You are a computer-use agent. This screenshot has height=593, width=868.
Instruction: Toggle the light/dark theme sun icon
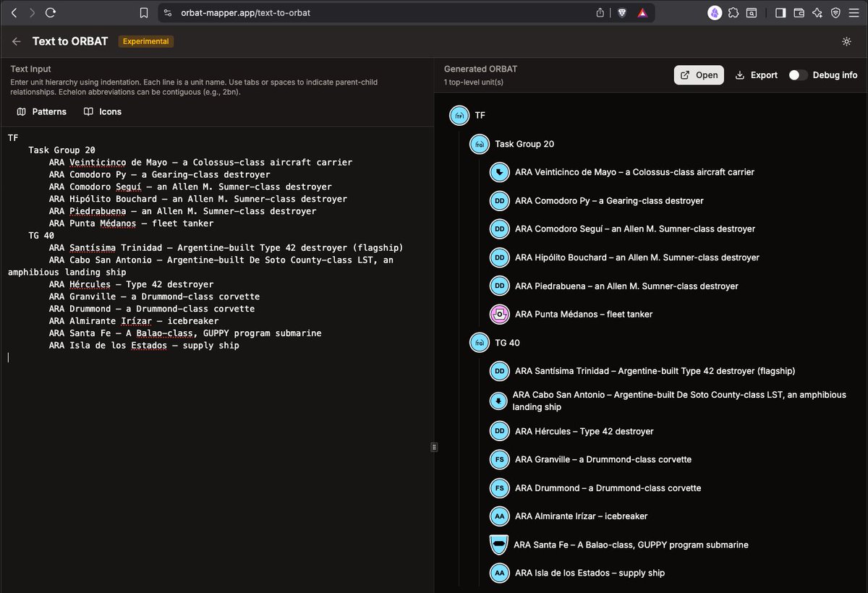coord(846,41)
